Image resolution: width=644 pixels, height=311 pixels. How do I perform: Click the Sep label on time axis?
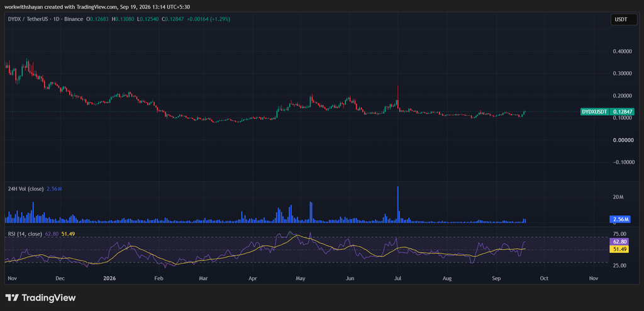click(497, 278)
